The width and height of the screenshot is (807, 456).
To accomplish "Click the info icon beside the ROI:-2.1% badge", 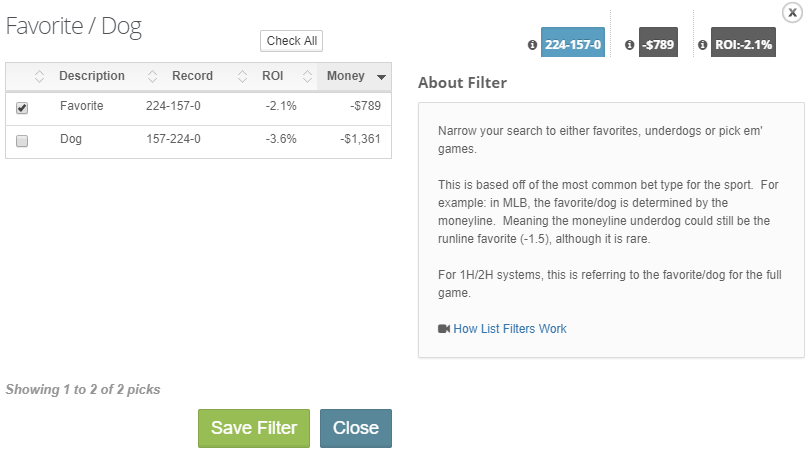I will [702, 45].
